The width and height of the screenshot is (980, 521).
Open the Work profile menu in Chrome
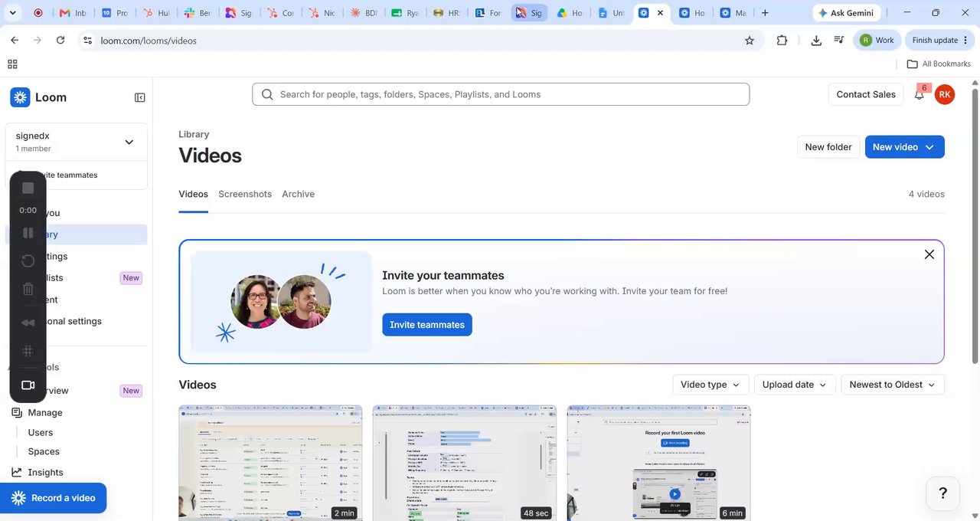tap(877, 41)
